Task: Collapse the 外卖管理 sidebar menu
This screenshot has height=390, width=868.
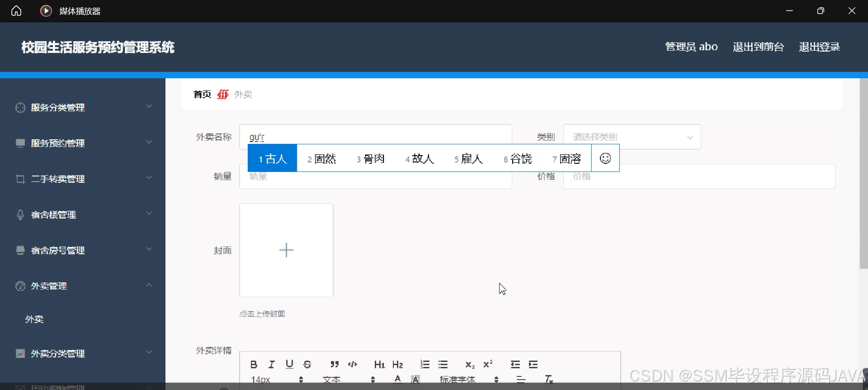Action: tap(83, 286)
